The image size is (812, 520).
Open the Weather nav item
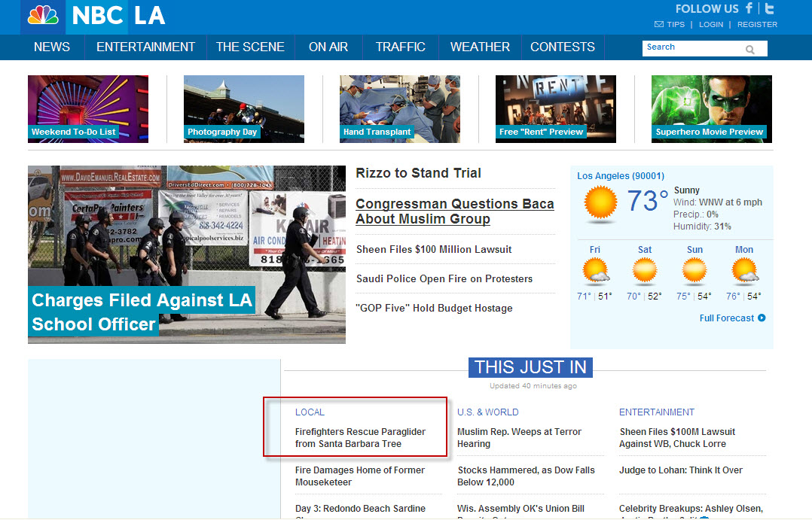480,47
